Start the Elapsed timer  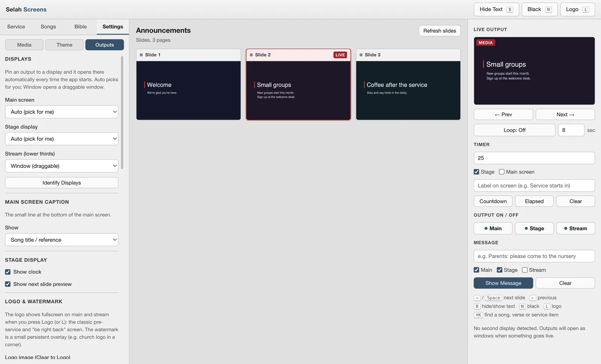coord(534,201)
